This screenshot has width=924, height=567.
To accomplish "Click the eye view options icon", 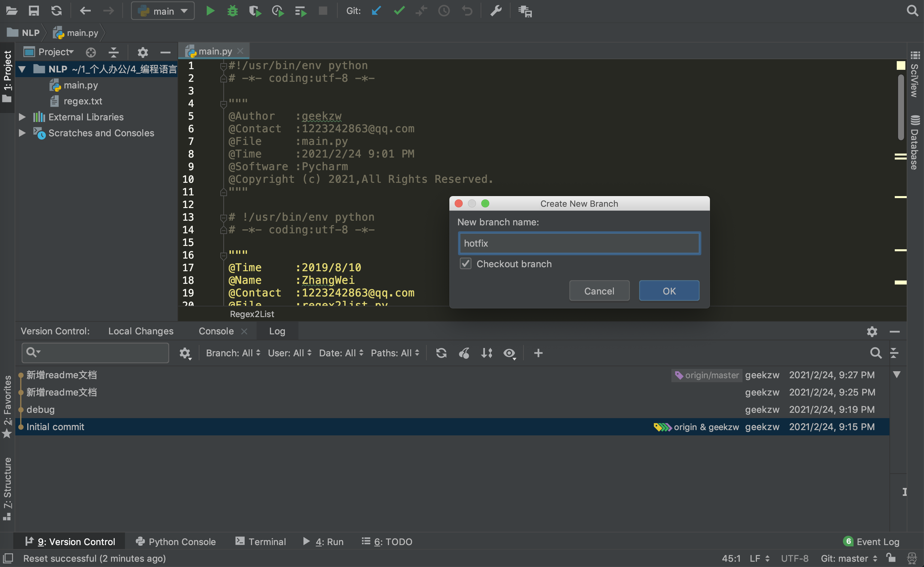I will pos(509,353).
